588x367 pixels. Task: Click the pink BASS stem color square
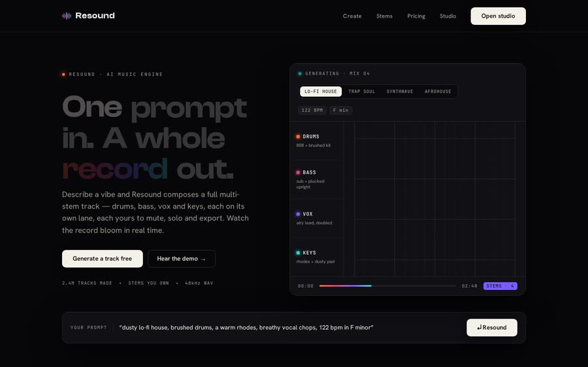click(x=298, y=172)
